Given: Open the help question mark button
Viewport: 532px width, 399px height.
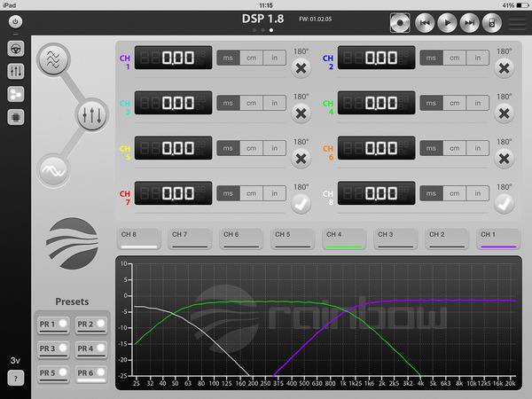Looking at the screenshot, I should pyautogui.click(x=16, y=378).
